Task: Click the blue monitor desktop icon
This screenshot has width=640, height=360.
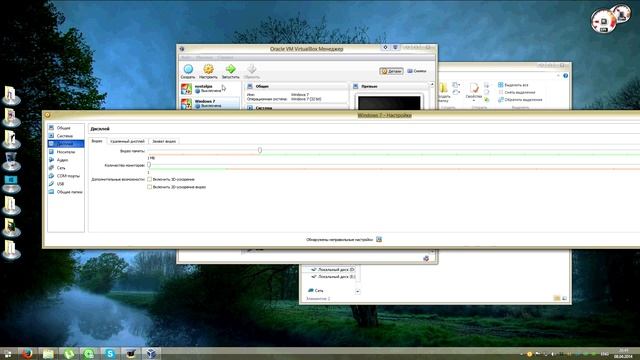Action: point(11,183)
